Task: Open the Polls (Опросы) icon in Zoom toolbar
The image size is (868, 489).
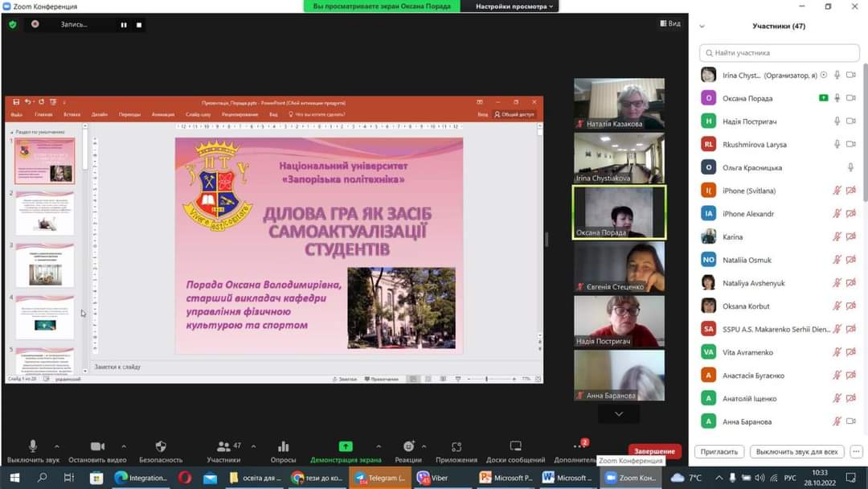Action: [283, 446]
